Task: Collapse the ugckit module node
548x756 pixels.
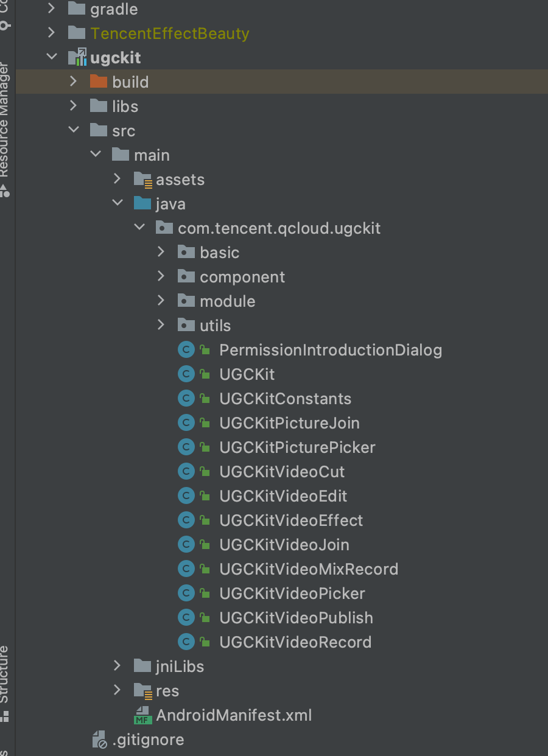Action: [51, 58]
